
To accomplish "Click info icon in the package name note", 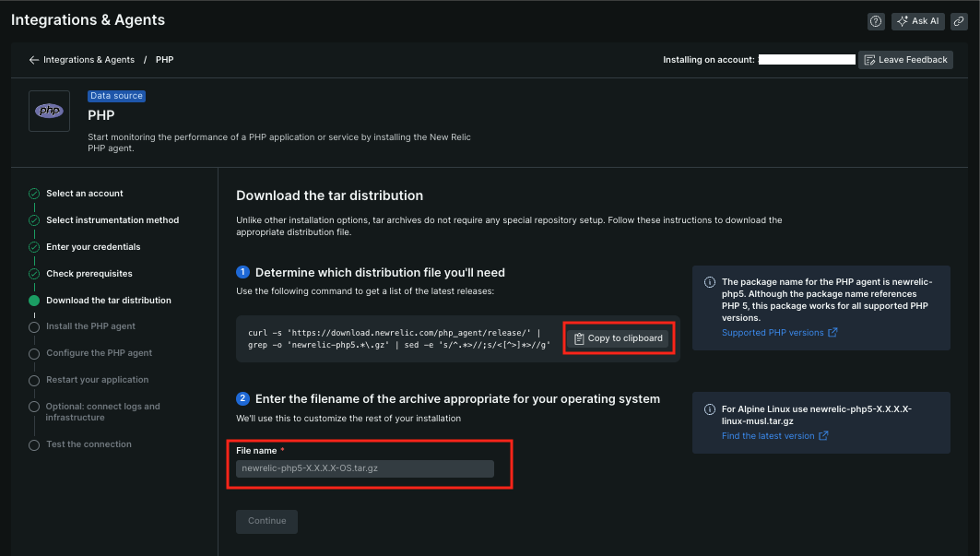I will click(x=709, y=282).
